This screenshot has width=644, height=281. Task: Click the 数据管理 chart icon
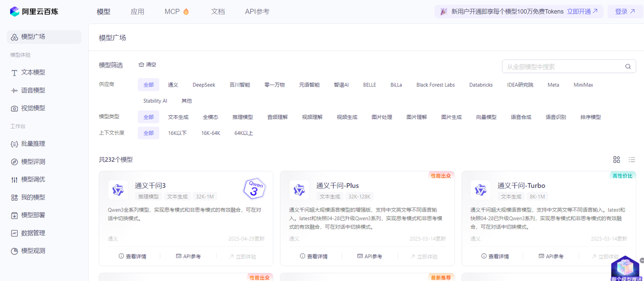click(x=15, y=233)
